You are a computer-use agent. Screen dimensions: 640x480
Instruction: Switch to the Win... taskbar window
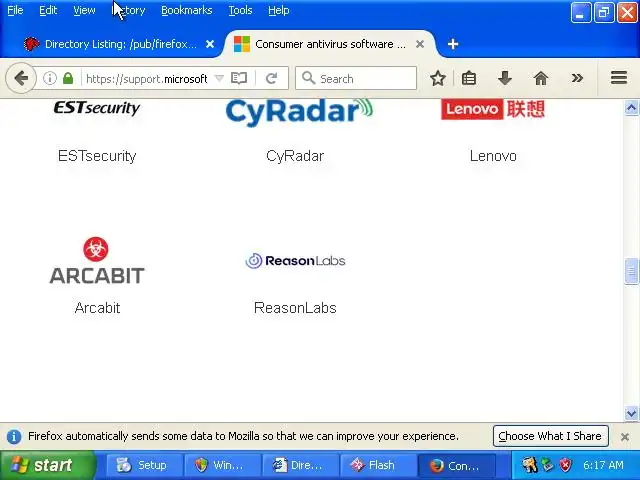point(222,465)
